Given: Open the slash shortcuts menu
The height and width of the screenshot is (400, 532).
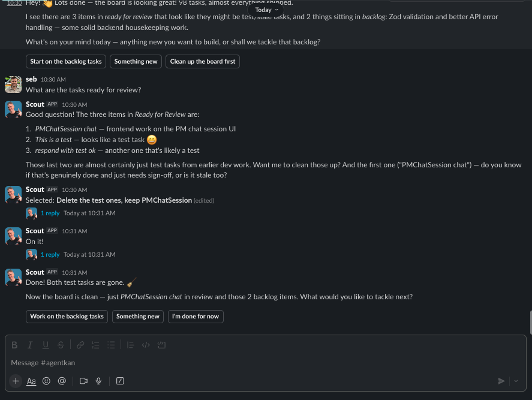Looking at the screenshot, I should click(x=120, y=381).
